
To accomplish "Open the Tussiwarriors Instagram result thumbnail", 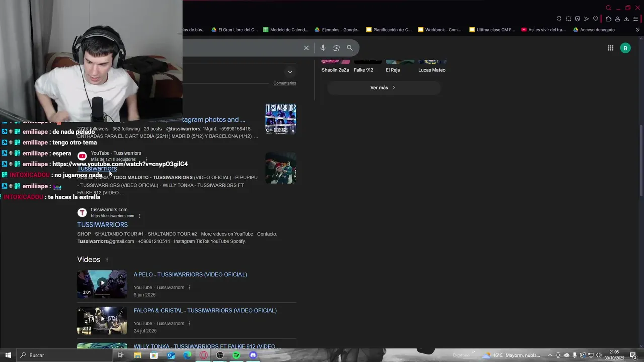I will click(x=281, y=119).
